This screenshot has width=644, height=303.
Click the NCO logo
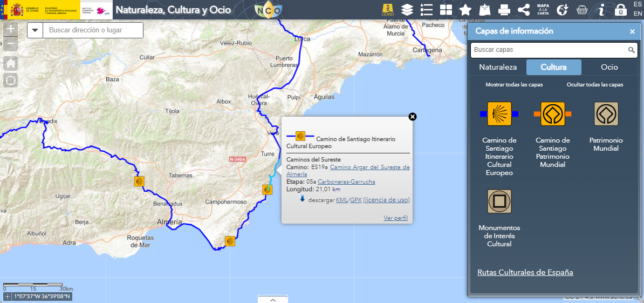(x=268, y=10)
